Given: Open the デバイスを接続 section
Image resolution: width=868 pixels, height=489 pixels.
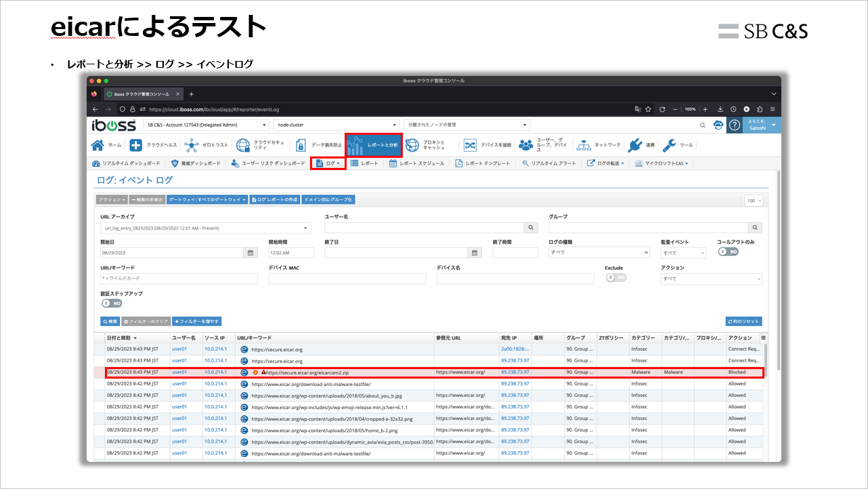Looking at the screenshot, I should (x=487, y=145).
